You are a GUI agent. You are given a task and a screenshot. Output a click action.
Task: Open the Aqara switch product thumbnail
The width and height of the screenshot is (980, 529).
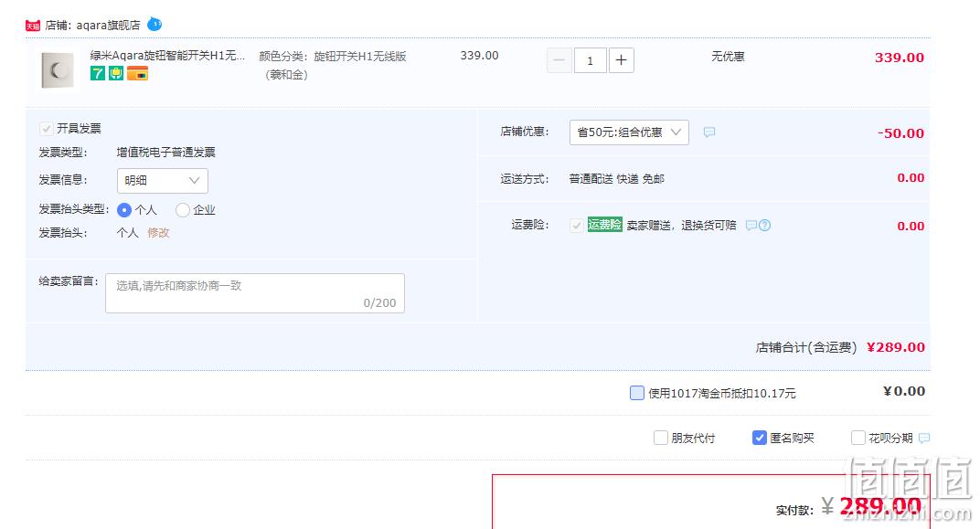[x=58, y=70]
